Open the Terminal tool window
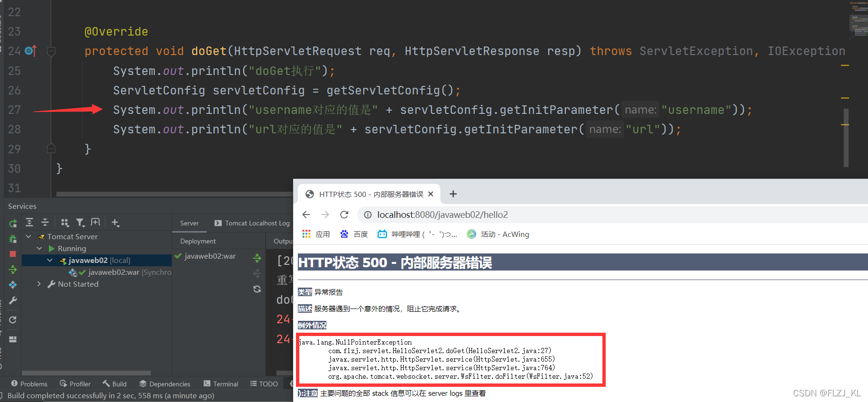This screenshot has height=402, width=868. click(221, 383)
